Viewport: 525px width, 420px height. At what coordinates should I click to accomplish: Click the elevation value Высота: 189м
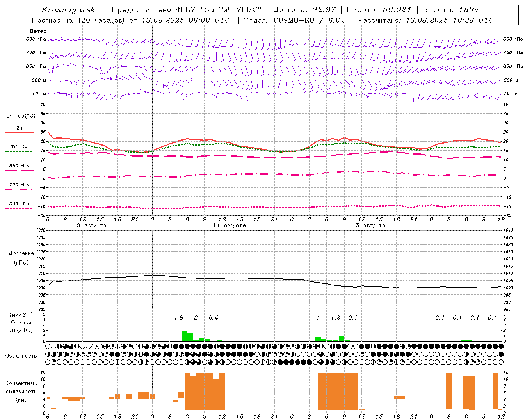click(450, 10)
